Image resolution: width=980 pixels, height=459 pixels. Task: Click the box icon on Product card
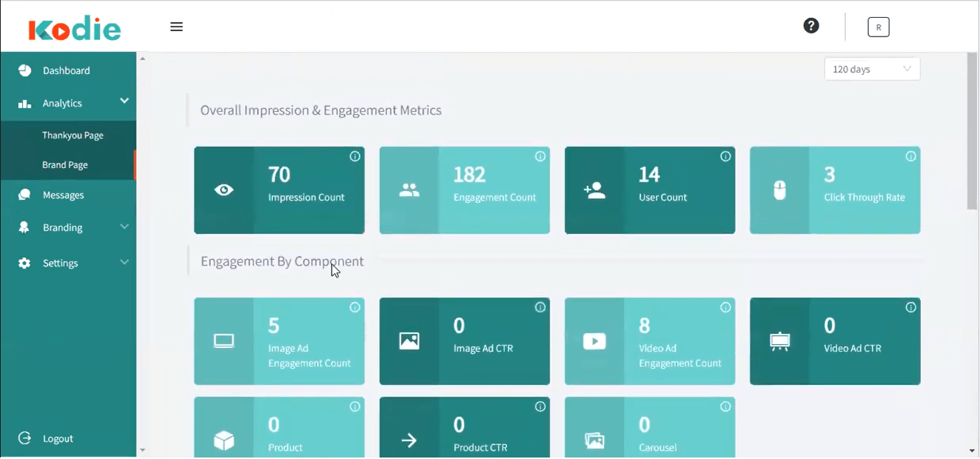point(224,441)
